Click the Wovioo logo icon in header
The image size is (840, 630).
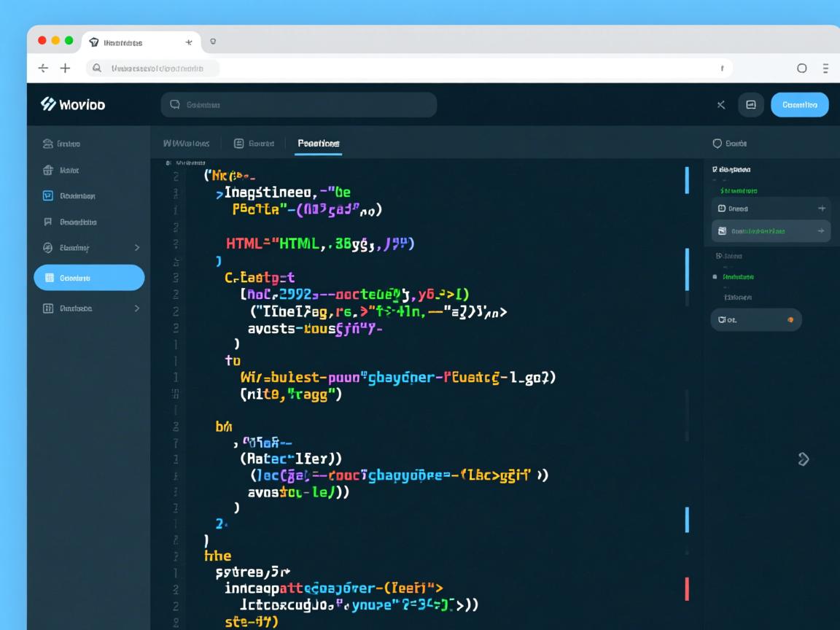pyautogui.click(x=48, y=104)
